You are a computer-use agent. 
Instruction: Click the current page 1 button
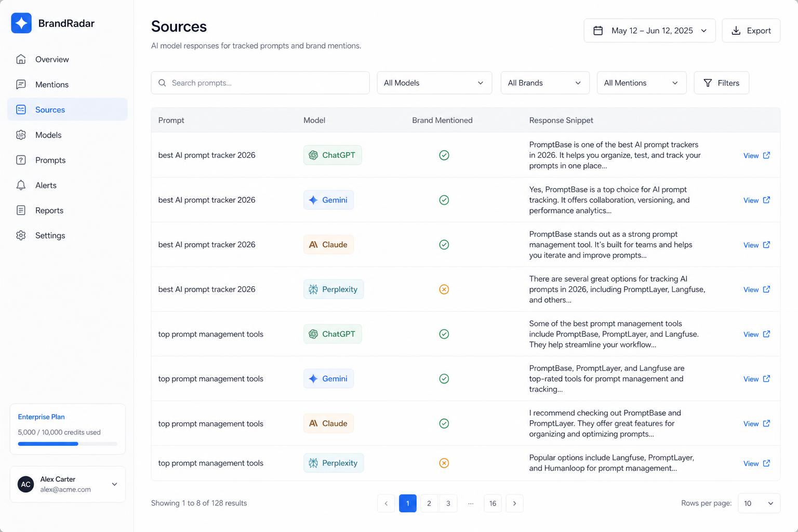click(x=408, y=503)
